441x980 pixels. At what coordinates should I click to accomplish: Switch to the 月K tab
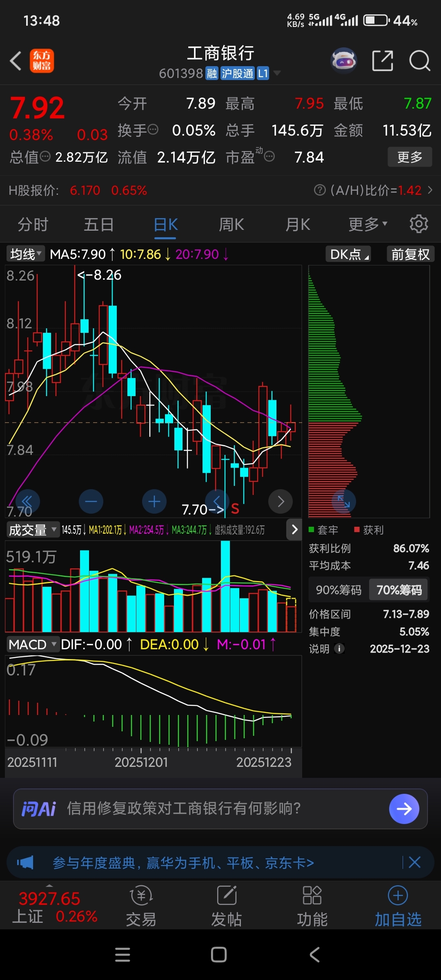pyautogui.click(x=298, y=224)
